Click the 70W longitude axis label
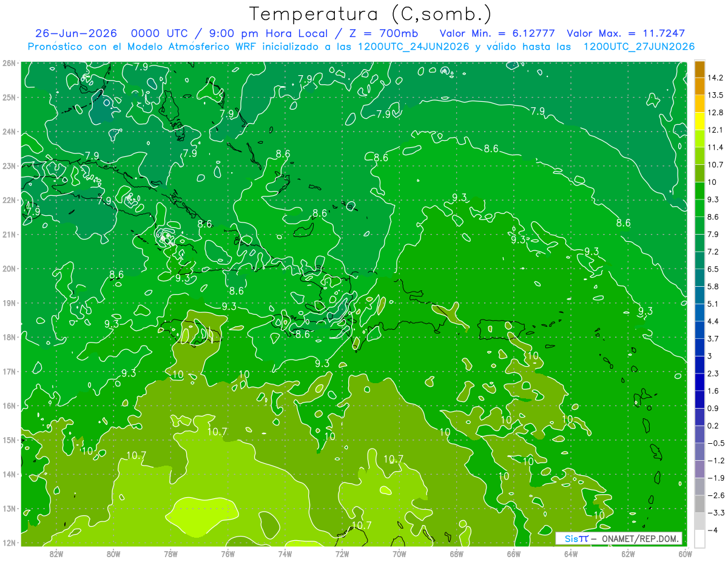 (x=399, y=554)
